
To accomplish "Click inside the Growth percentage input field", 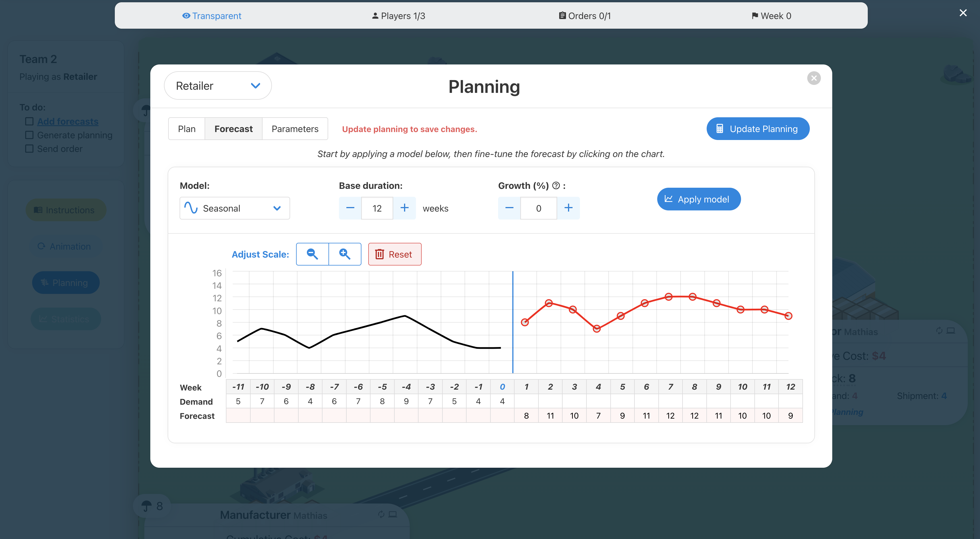I will click(538, 208).
